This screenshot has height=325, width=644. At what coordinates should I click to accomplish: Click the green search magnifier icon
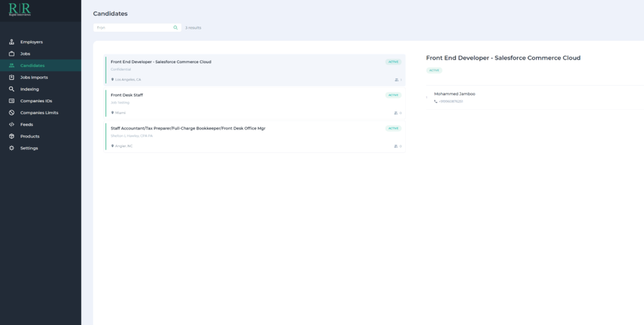[x=175, y=28]
